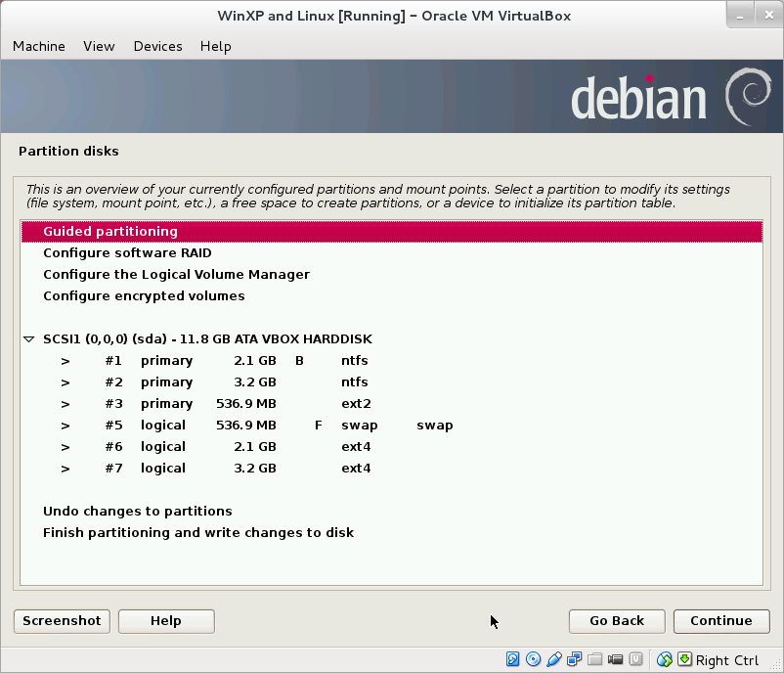Open the hard disk activity status icon
The height and width of the screenshot is (673, 784).
(x=512, y=659)
